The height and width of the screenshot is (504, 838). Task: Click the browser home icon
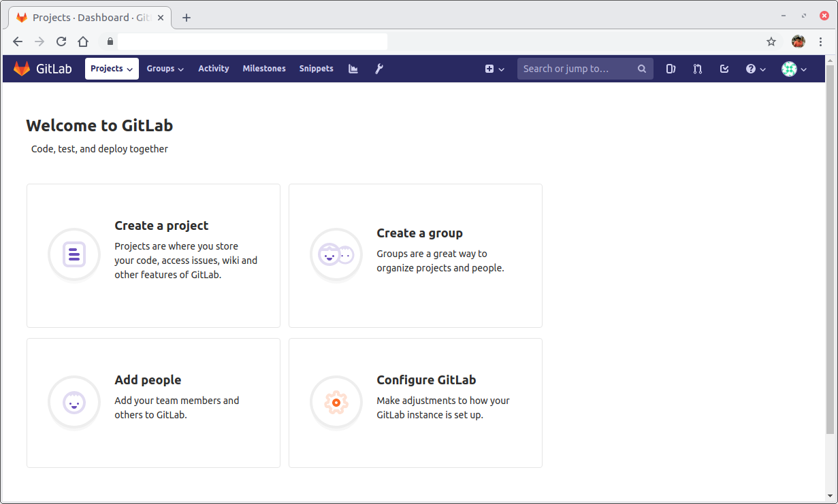point(83,41)
